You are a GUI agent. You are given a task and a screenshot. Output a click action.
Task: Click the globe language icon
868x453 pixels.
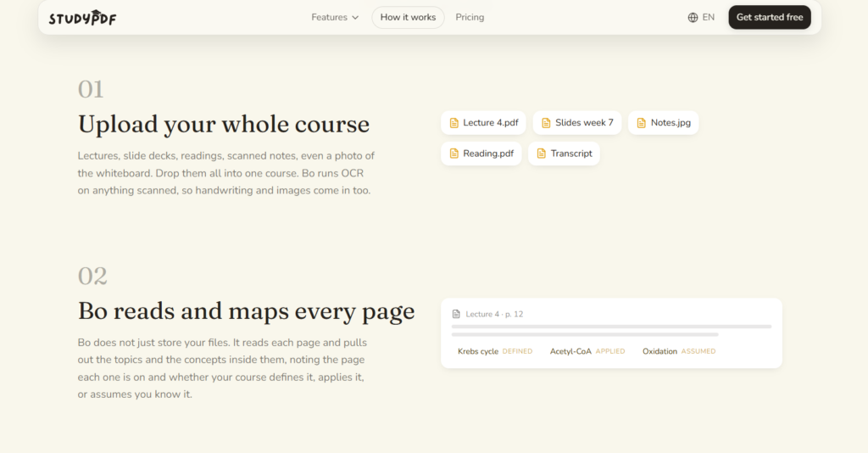point(693,17)
